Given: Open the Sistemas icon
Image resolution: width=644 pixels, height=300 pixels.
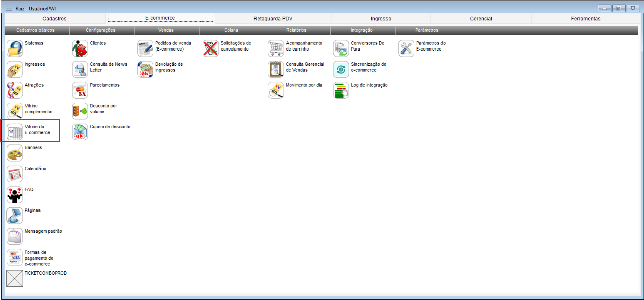Looking at the screenshot, I should 15,48.
